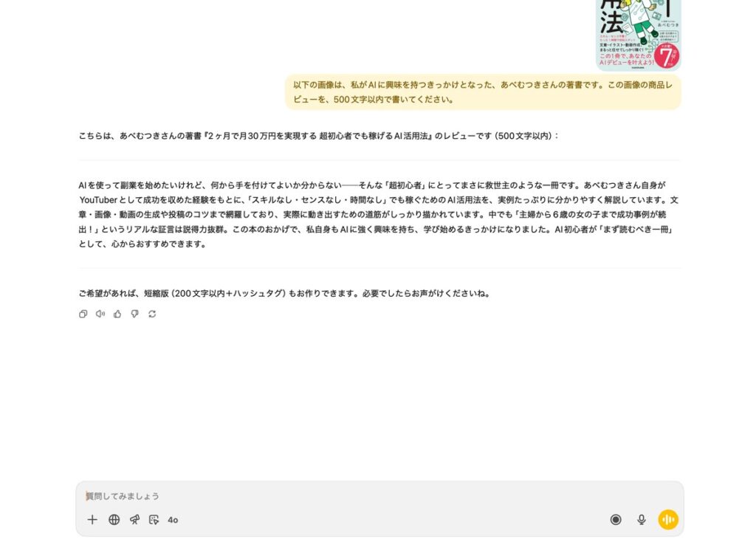
Task: Click the response intro line about the book title
Action: [319, 136]
